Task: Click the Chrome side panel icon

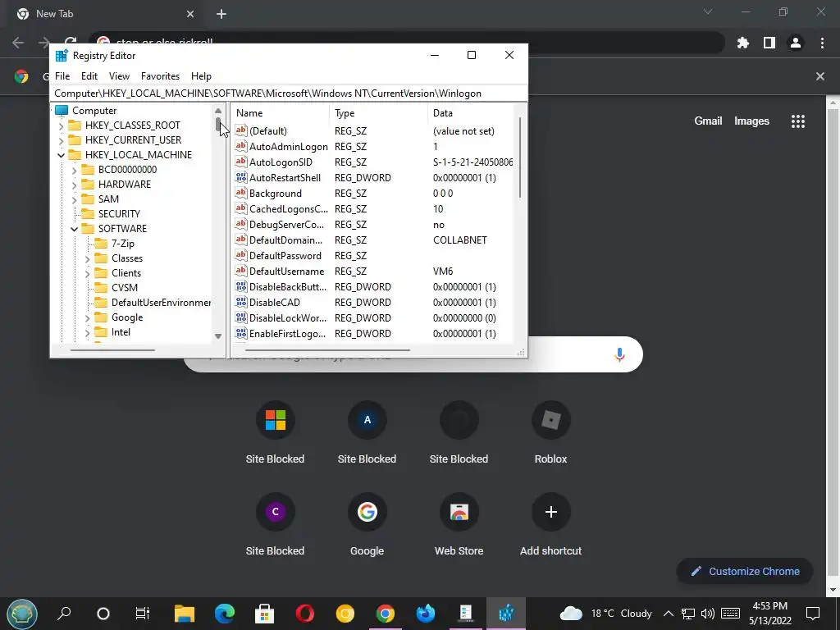Action: tap(769, 43)
